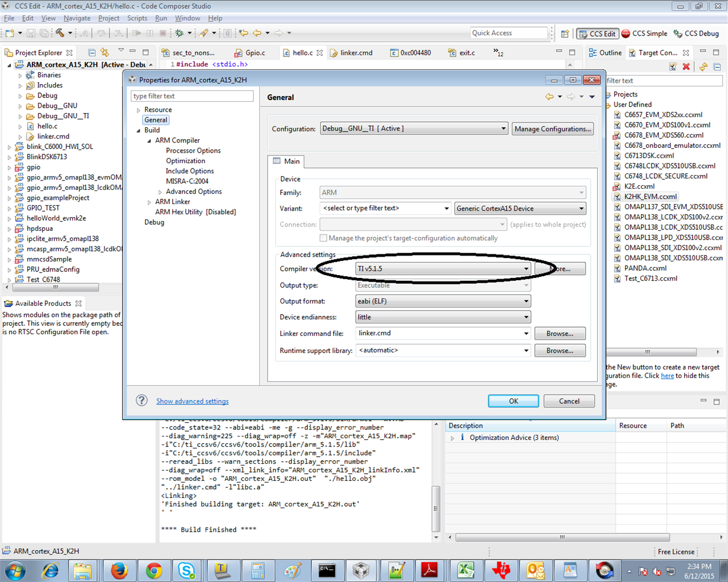Click the New file toolbar icon
The width and height of the screenshot is (728, 582).
[10, 33]
